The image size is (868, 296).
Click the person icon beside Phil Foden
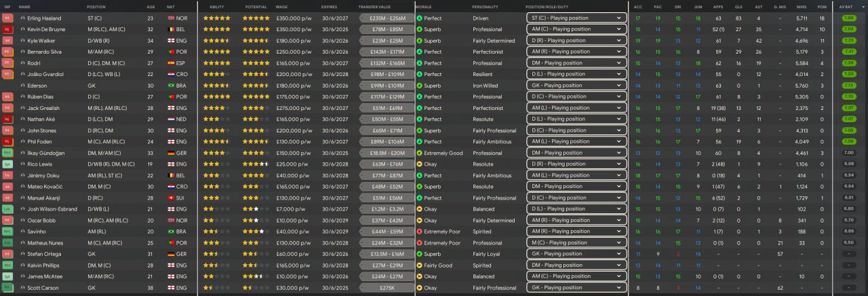click(x=22, y=142)
